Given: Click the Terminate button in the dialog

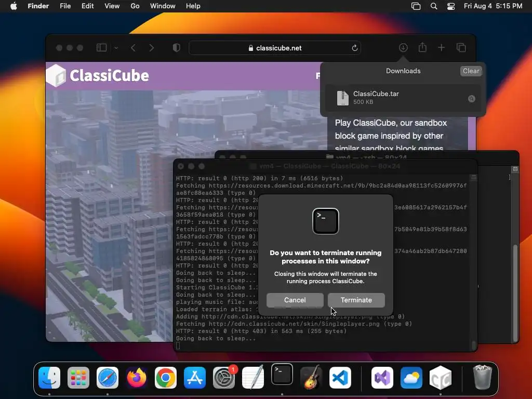Looking at the screenshot, I should click(x=356, y=300).
